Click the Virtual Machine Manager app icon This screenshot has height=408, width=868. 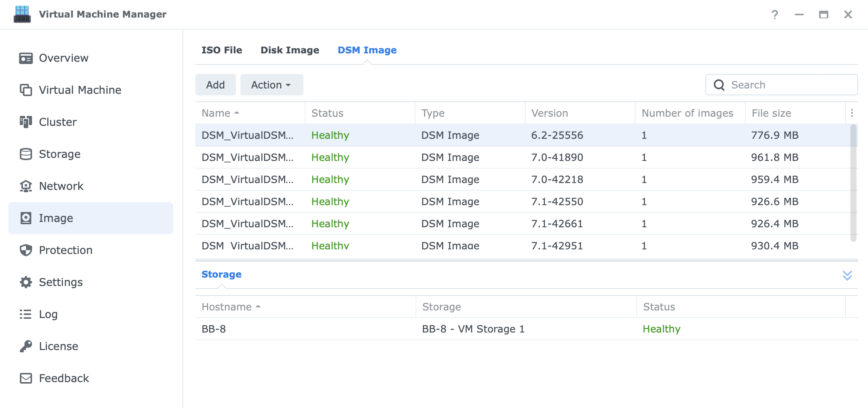[22, 14]
